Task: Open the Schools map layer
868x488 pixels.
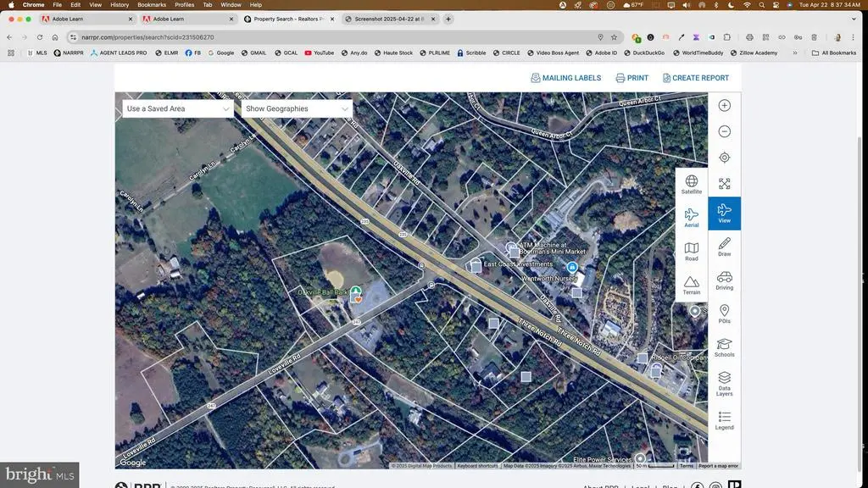Action: tap(724, 347)
